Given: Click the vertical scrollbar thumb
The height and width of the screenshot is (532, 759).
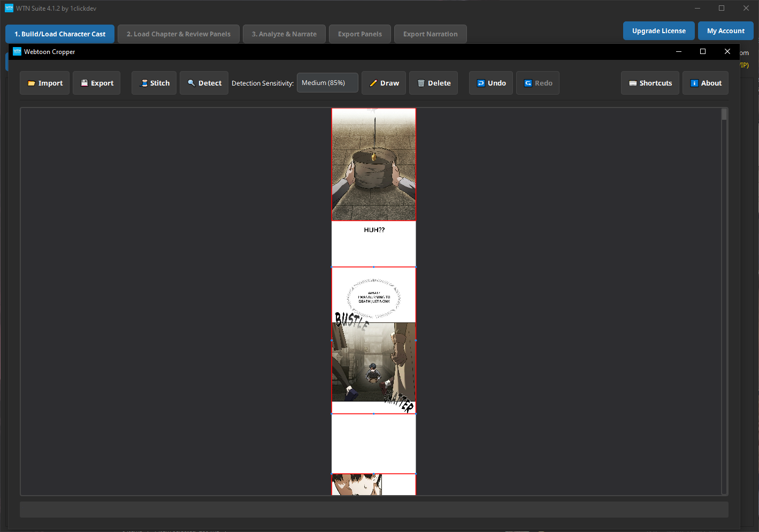Looking at the screenshot, I should pyautogui.click(x=725, y=113).
